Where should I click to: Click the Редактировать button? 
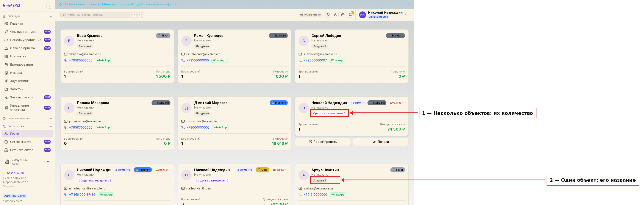[x=323, y=142]
